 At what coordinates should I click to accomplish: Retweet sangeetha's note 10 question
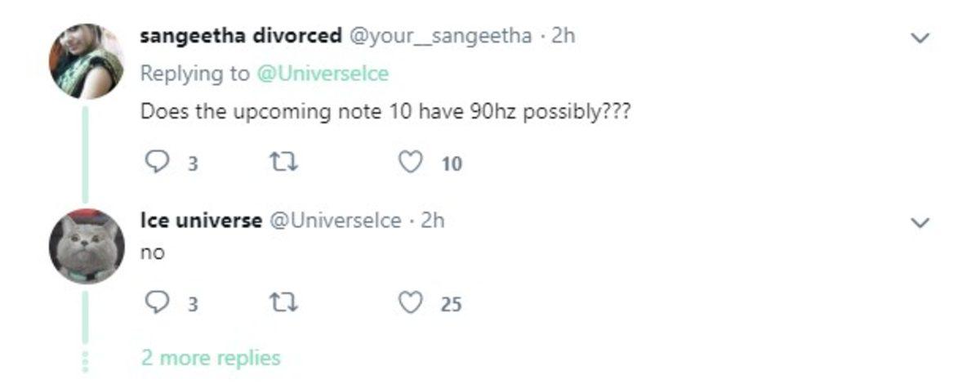(282, 163)
